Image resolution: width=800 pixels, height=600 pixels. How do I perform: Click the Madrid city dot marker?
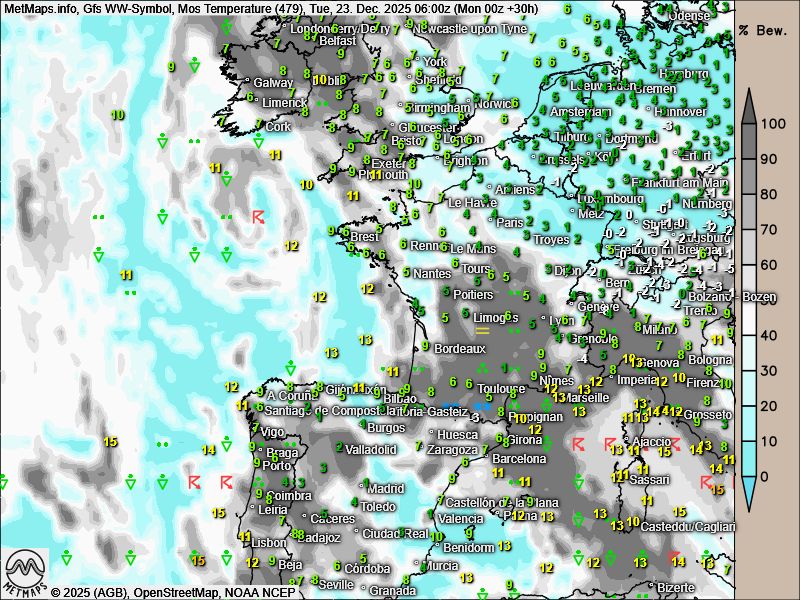(361, 489)
